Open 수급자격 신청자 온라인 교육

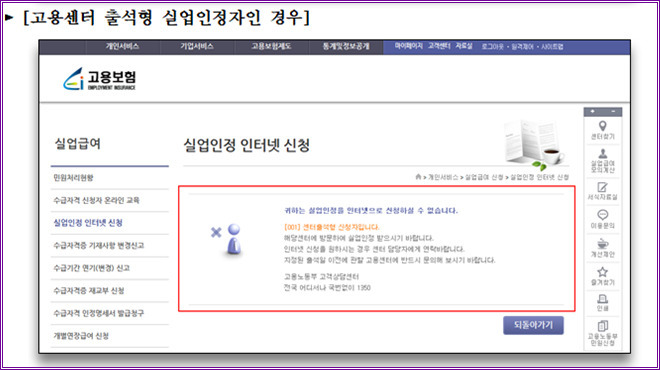tap(96, 200)
